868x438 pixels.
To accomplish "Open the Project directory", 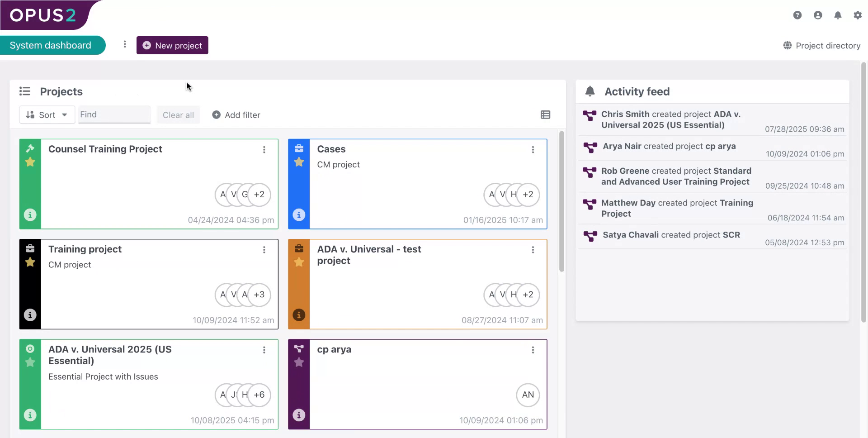I will (x=822, y=46).
